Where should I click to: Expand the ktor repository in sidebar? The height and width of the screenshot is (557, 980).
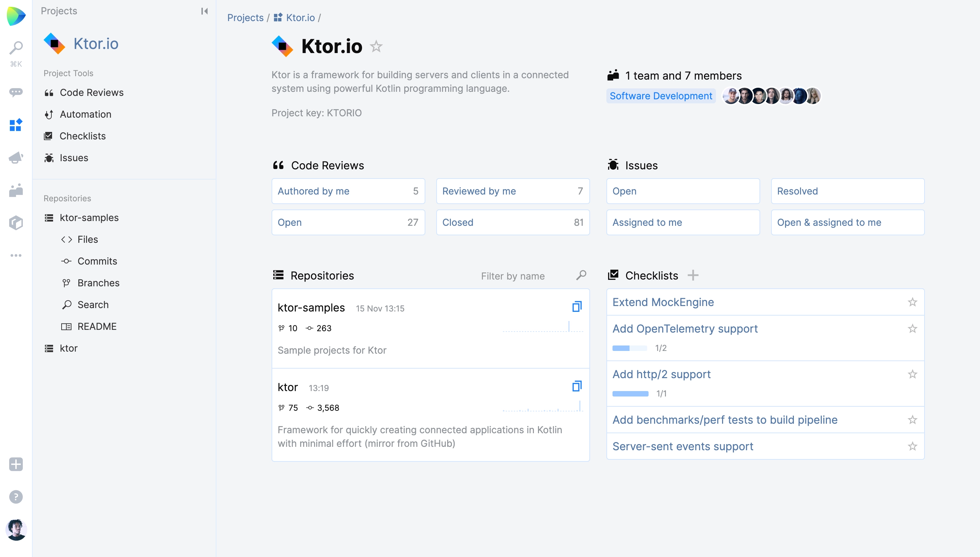click(68, 348)
